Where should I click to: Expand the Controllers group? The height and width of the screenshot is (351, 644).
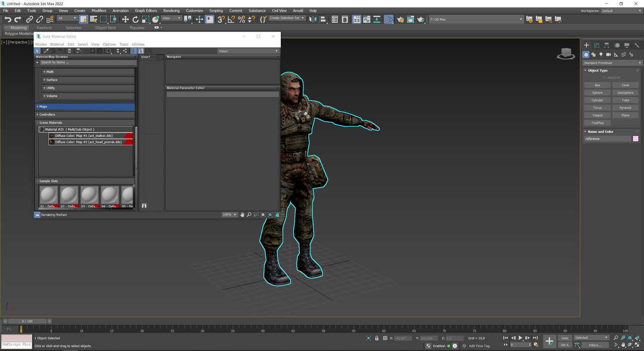[85, 114]
